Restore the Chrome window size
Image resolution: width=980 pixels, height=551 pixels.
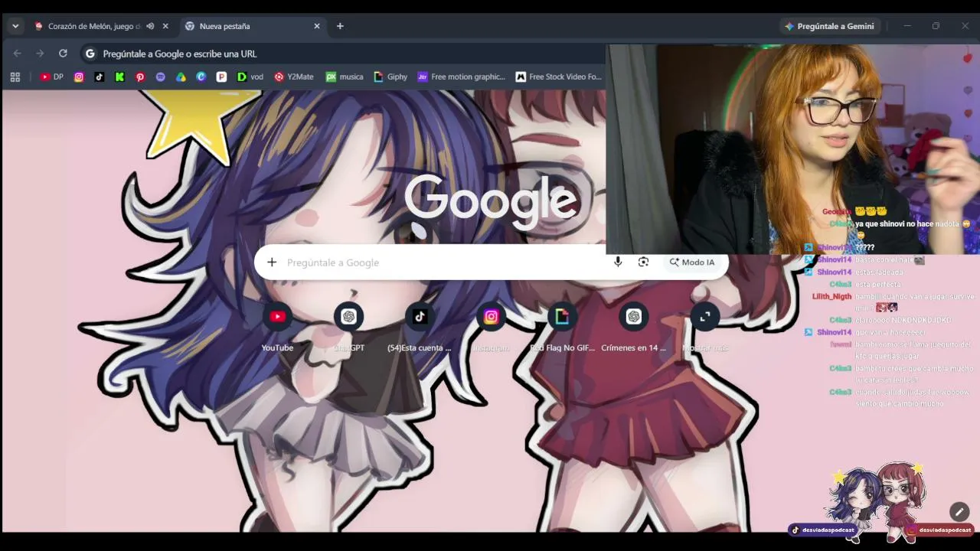pyautogui.click(x=936, y=26)
